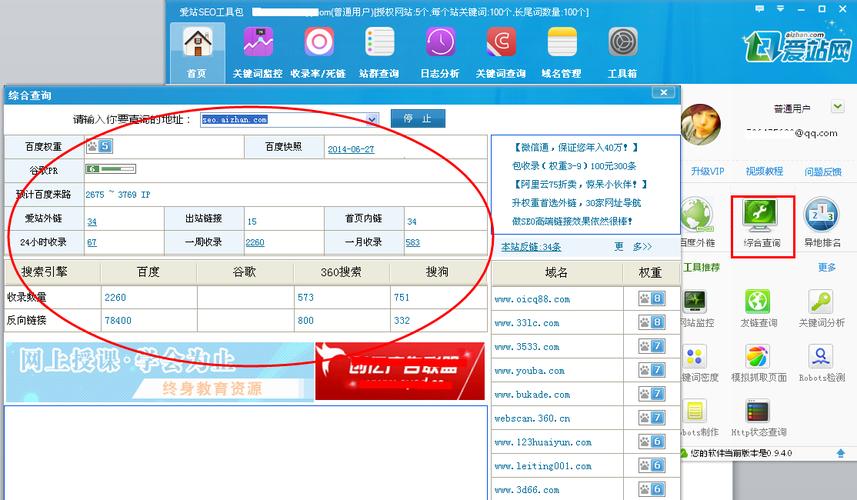
Task: Click 360搜索 收录数量 value 573
Action: point(306,298)
